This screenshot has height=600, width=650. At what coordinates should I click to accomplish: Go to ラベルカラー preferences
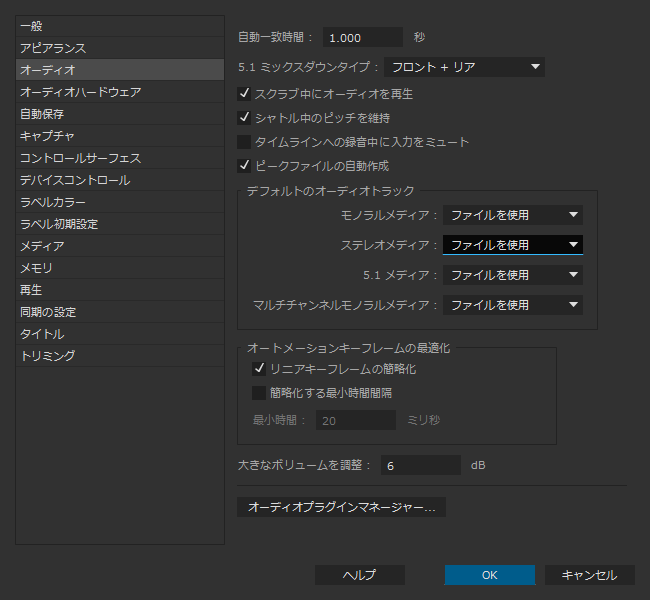click(119, 202)
